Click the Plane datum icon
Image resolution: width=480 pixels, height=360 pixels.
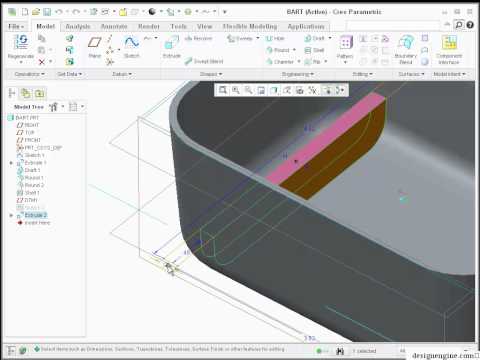[x=94, y=43]
